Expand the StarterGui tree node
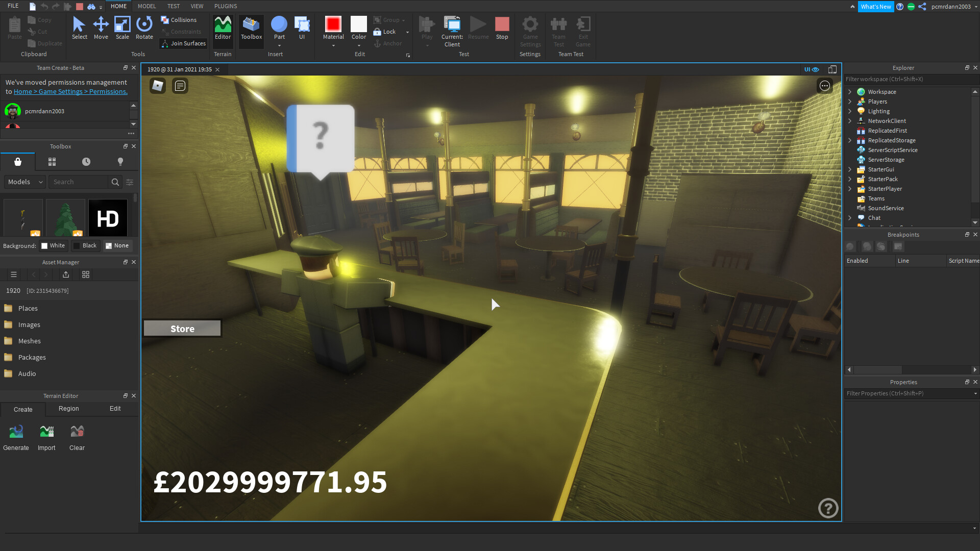 point(850,169)
